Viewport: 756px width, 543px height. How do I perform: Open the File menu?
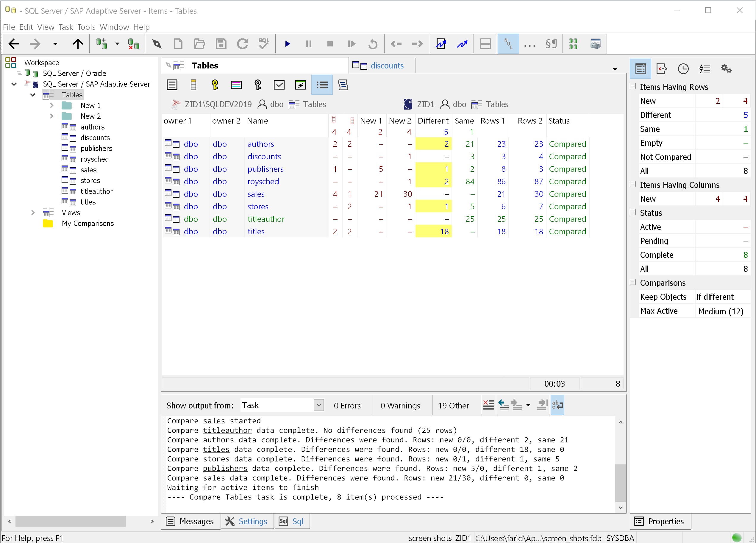point(9,27)
